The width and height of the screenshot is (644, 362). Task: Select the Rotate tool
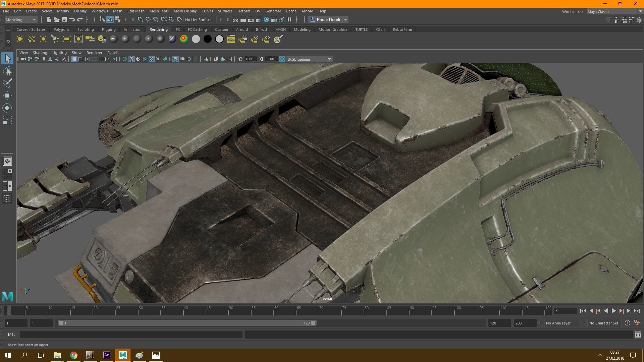point(7,108)
